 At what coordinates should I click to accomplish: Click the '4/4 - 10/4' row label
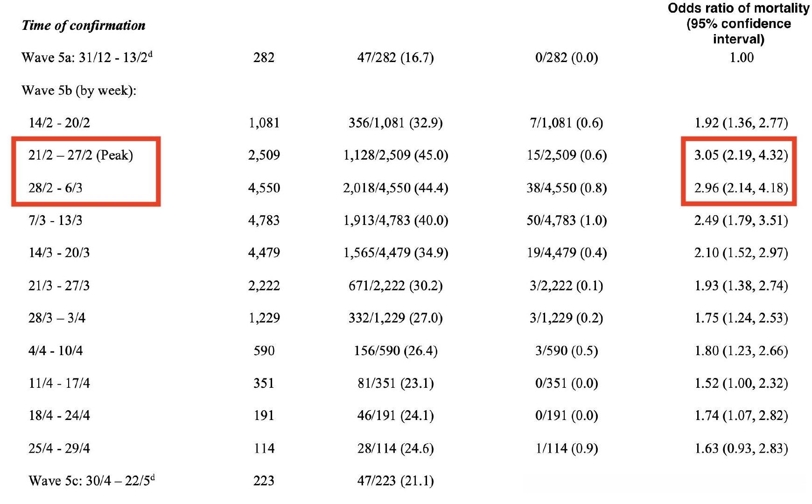pyautogui.click(x=56, y=350)
